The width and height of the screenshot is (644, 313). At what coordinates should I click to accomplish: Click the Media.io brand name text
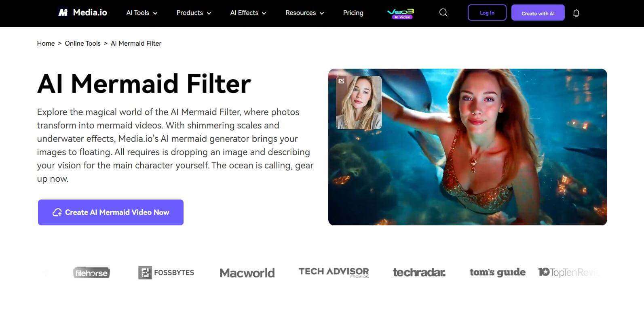point(90,13)
